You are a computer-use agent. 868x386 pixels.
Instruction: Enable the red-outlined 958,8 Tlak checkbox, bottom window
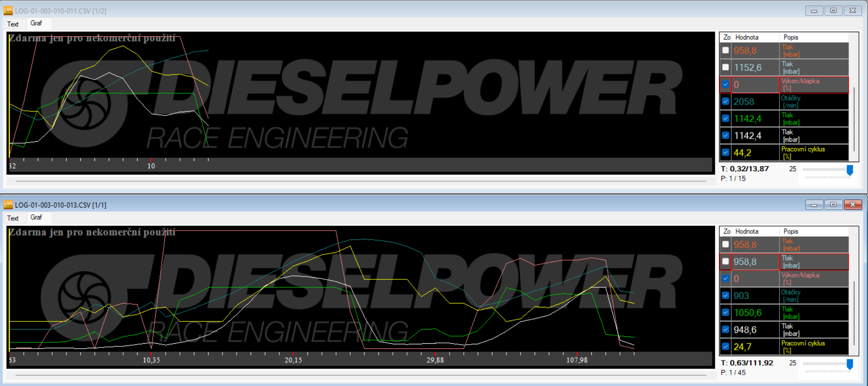click(725, 262)
